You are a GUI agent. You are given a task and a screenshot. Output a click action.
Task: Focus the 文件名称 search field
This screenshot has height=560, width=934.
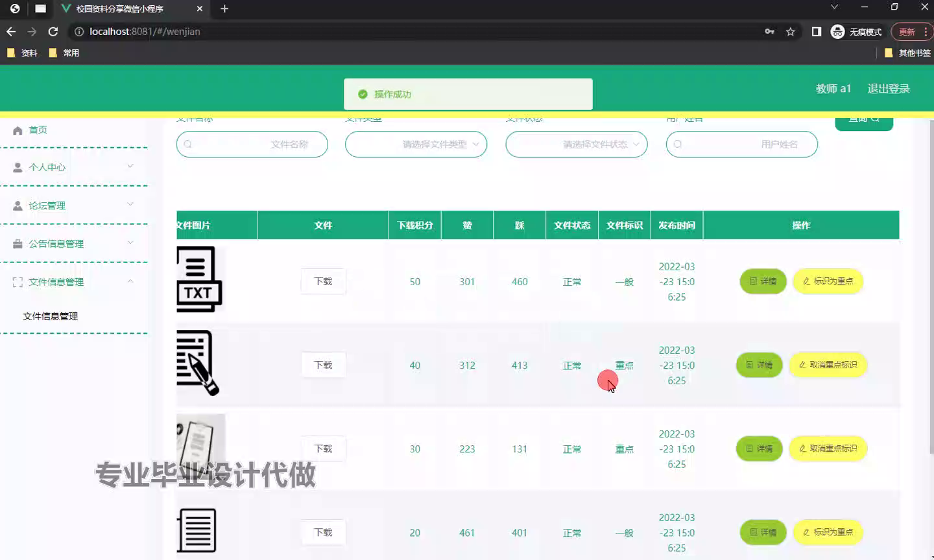252,144
